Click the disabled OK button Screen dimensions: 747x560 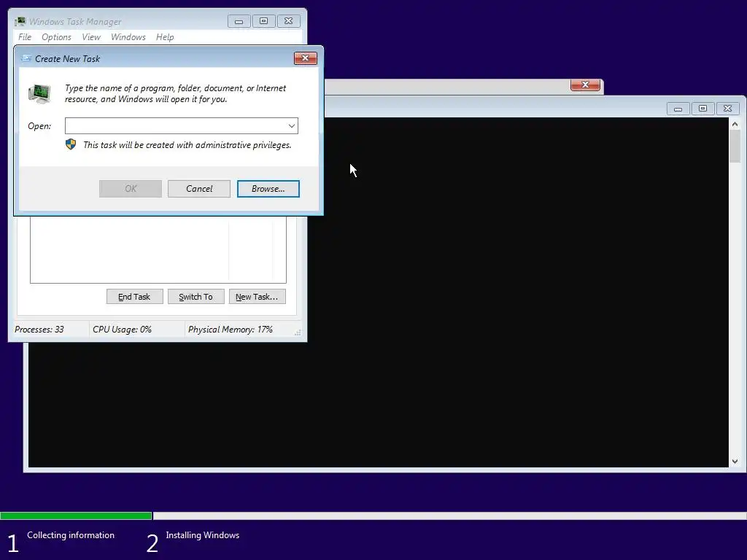[x=131, y=189]
